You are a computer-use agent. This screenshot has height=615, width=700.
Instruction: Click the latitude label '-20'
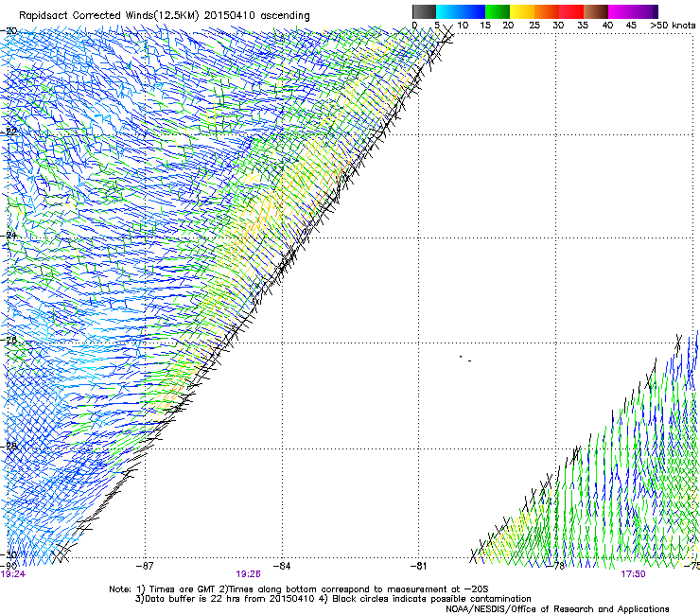pos(9,31)
